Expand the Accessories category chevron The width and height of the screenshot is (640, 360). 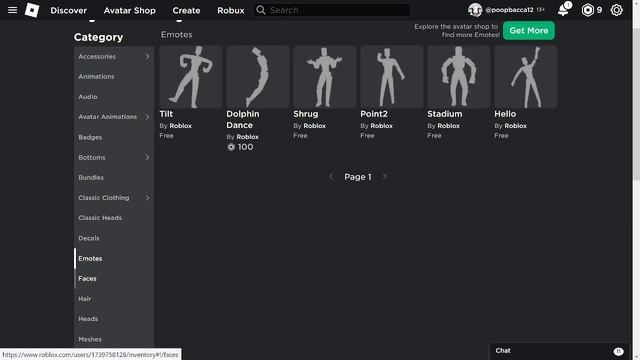[147, 57]
